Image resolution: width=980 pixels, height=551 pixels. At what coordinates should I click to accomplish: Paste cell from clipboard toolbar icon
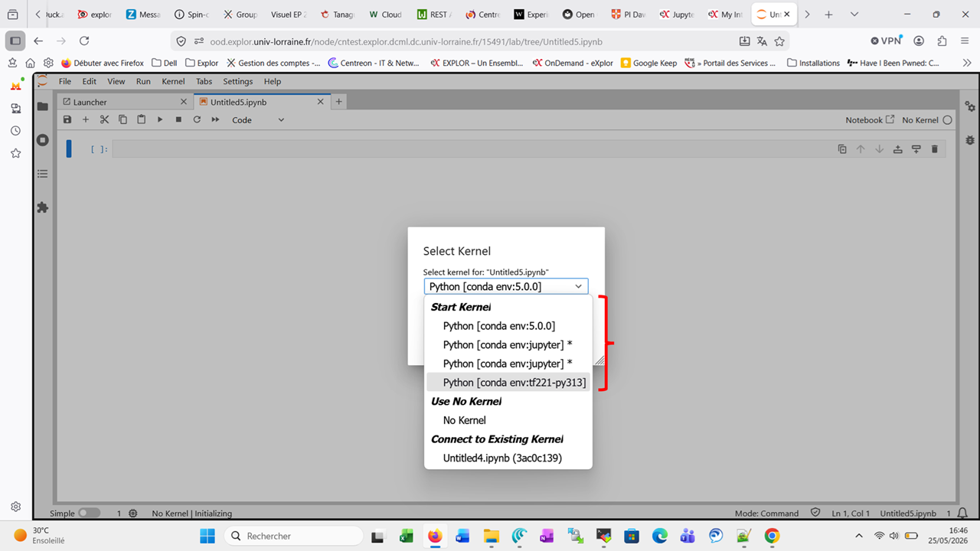(x=142, y=119)
